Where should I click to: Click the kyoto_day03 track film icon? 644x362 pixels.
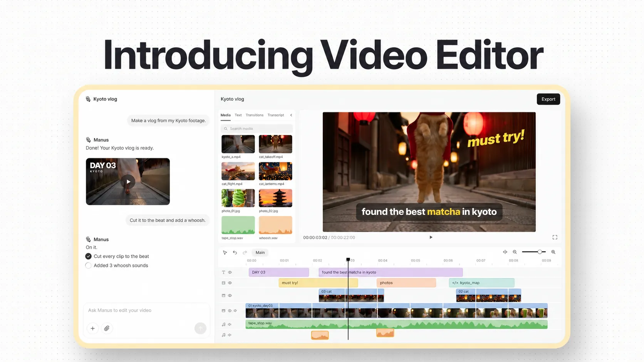223,311
